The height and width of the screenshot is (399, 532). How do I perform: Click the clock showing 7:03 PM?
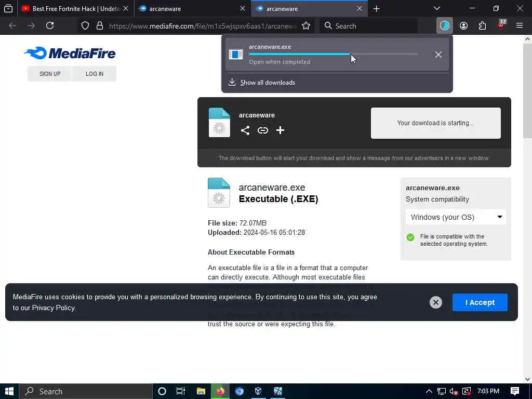tap(488, 391)
